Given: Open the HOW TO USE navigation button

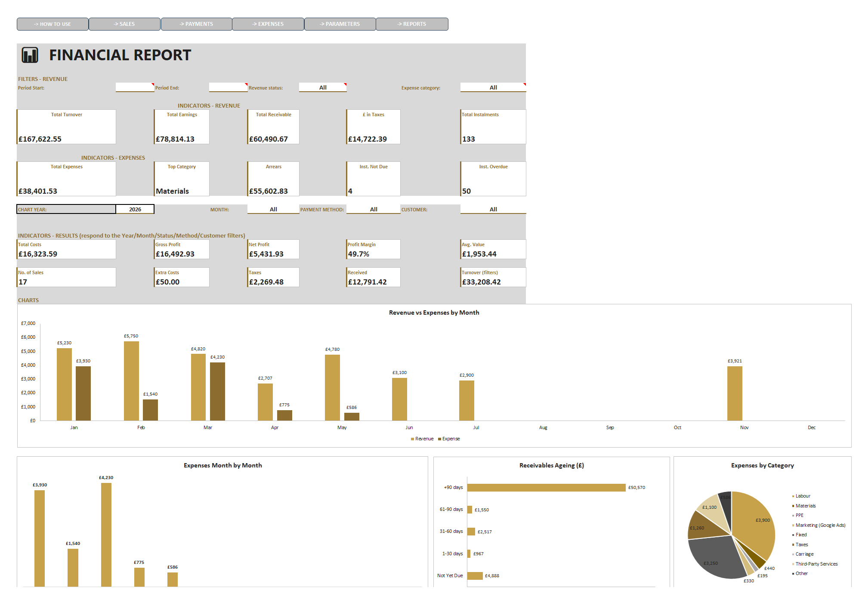Looking at the screenshot, I should (x=53, y=24).
